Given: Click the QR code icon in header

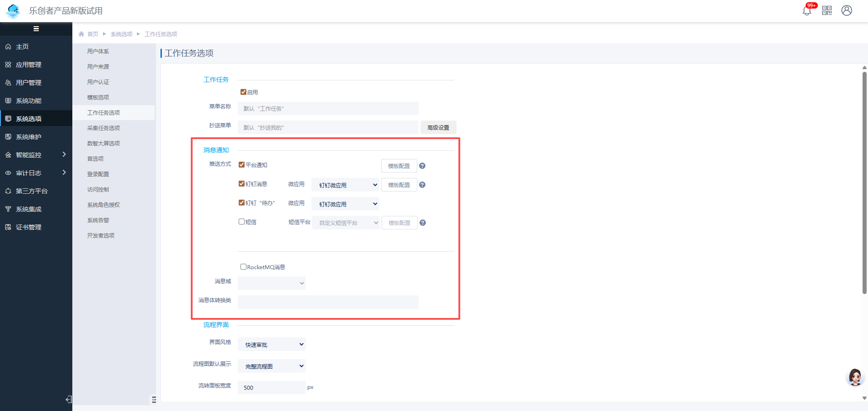Looking at the screenshot, I should click(827, 10).
